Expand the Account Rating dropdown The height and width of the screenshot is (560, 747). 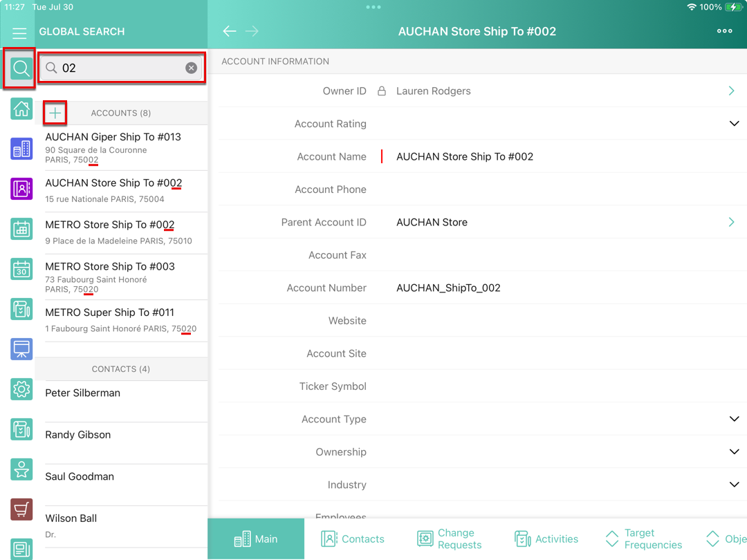734,124
